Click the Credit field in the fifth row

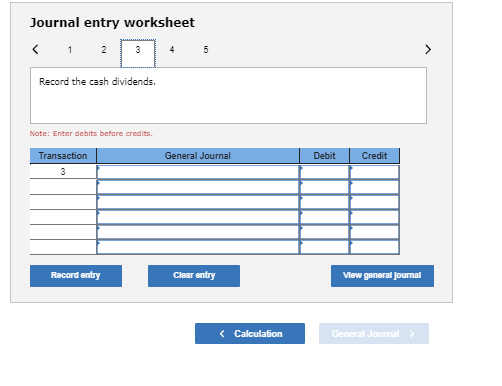tap(374, 232)
